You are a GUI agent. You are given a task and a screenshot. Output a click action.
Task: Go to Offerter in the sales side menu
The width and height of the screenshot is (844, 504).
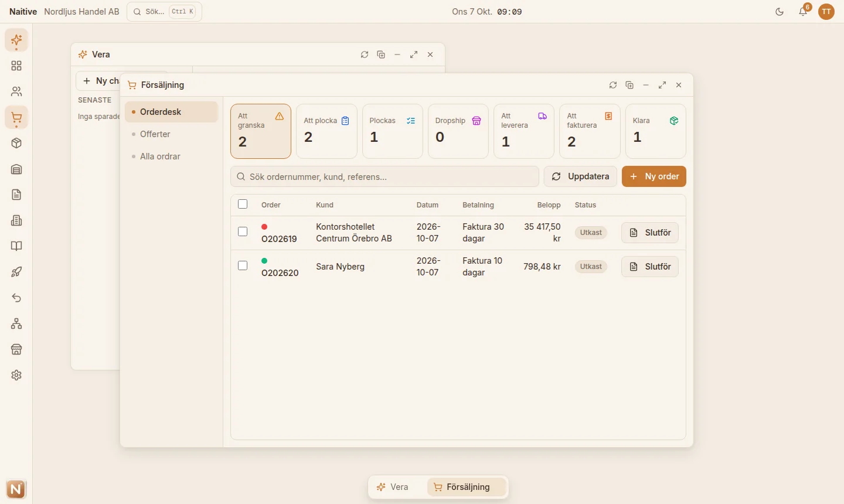[171, 134]
